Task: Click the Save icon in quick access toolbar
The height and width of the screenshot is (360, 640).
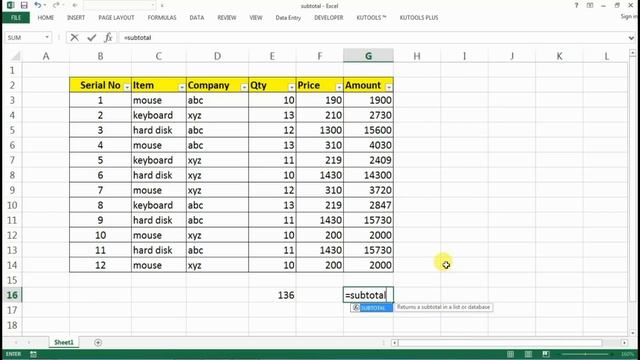Action: [x=24, y=5]
